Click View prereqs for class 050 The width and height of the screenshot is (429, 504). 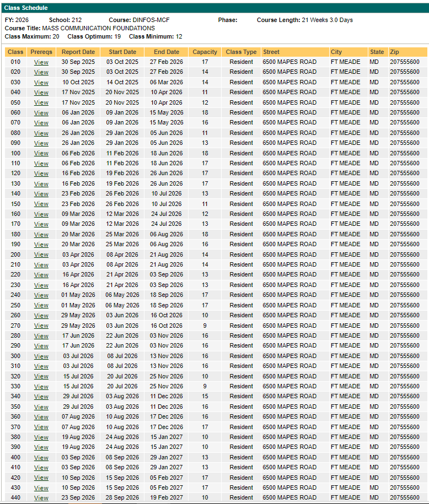41,103
